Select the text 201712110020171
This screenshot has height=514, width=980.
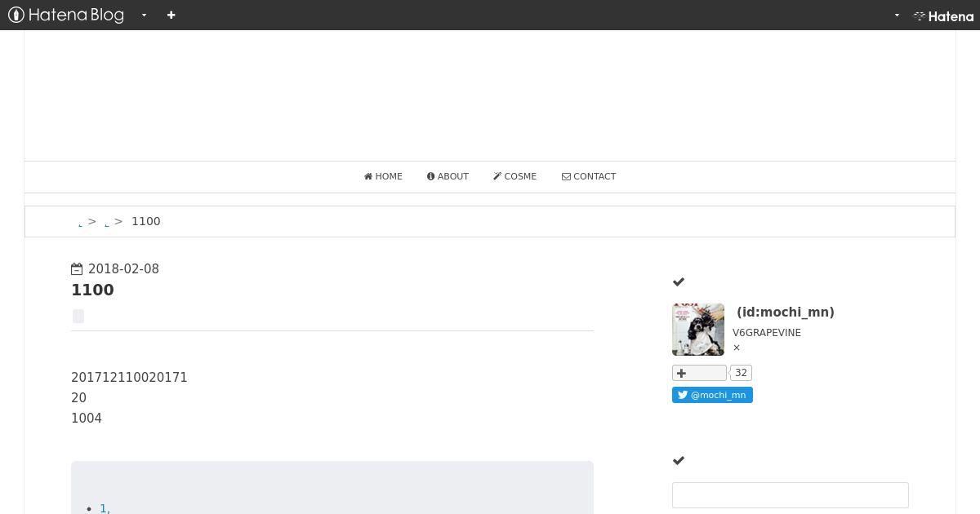pos(129,378)
